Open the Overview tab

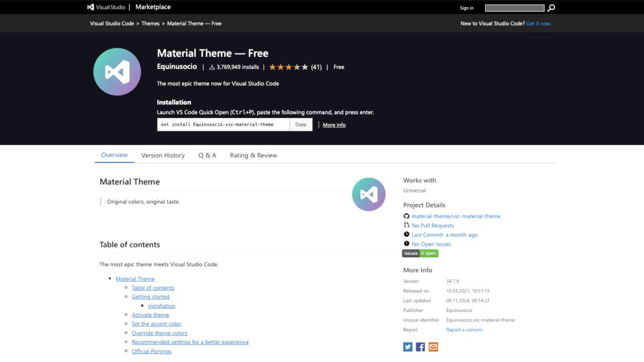pyautogui.click(x=114, y=155)
